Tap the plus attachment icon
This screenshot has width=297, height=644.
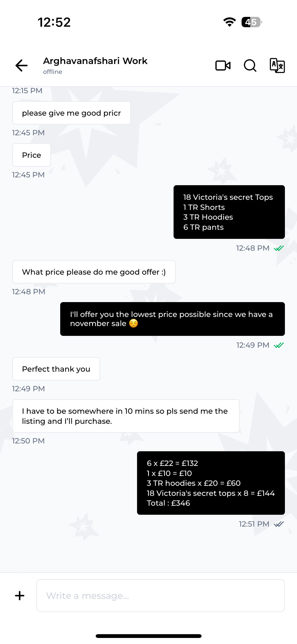pos(20,596)
